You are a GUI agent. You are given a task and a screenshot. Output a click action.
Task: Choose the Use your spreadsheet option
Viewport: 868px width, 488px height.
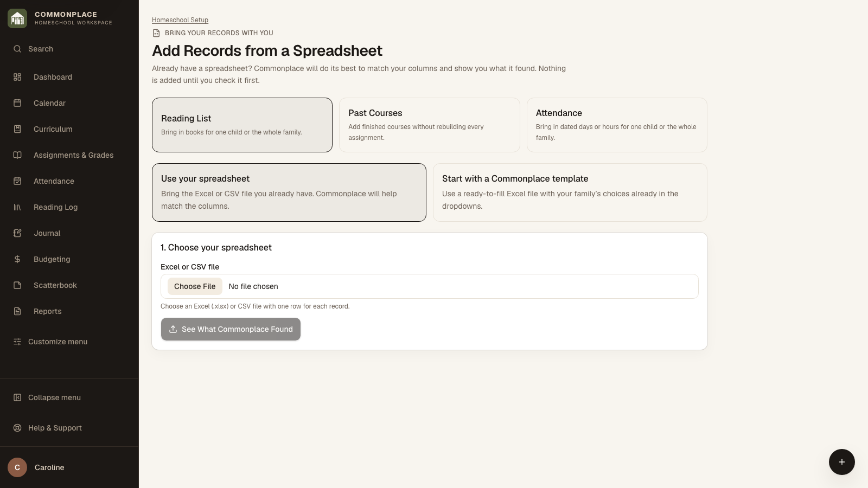[289, 192]
